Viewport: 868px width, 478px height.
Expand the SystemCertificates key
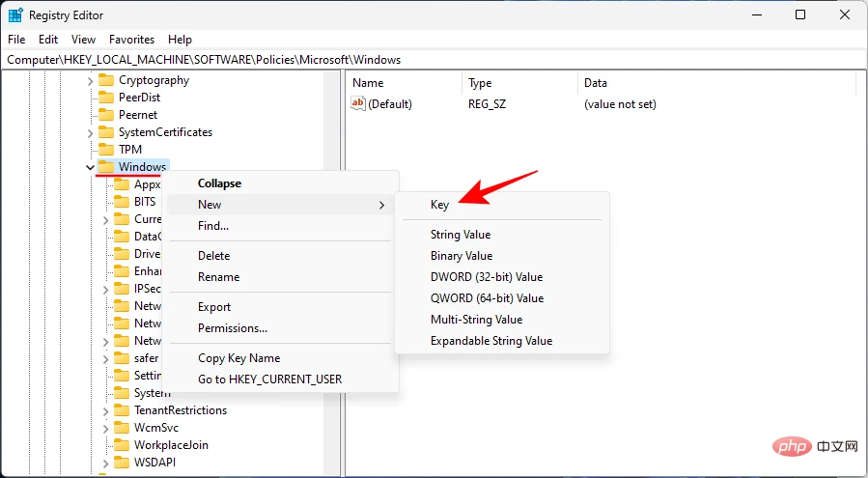click(x=90, y=133)
